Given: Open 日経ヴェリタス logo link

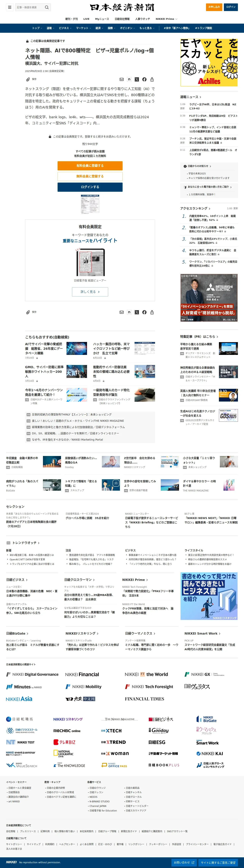Looking at the screenshot, I should click(x=197, y=686).
